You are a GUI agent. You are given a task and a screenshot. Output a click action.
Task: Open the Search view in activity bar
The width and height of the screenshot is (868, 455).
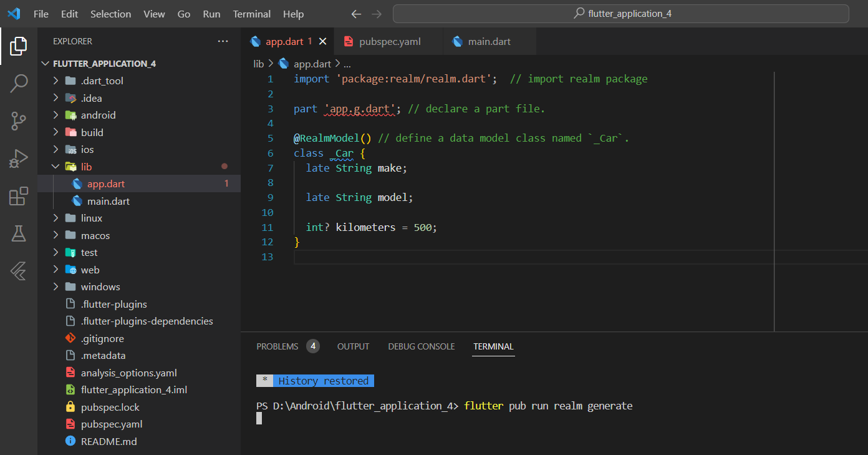19,82
